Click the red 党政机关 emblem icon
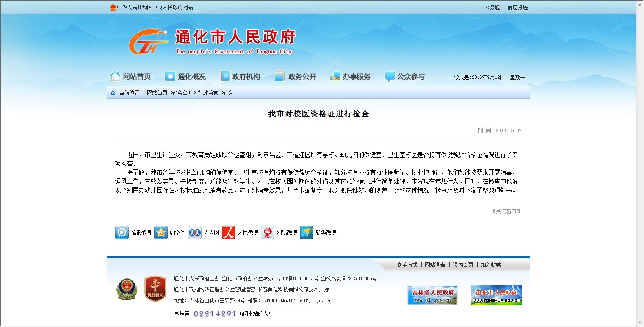644x327 pixels. (x=155, y=289)
